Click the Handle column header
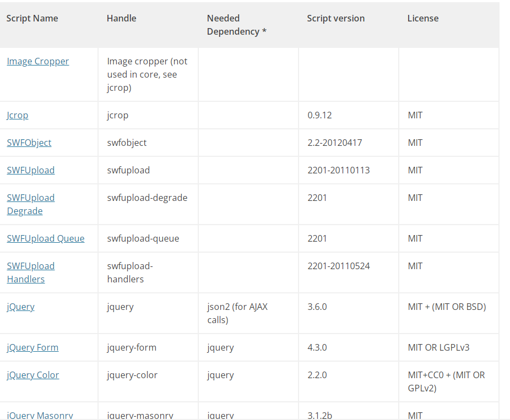 [x=121, y=18]
